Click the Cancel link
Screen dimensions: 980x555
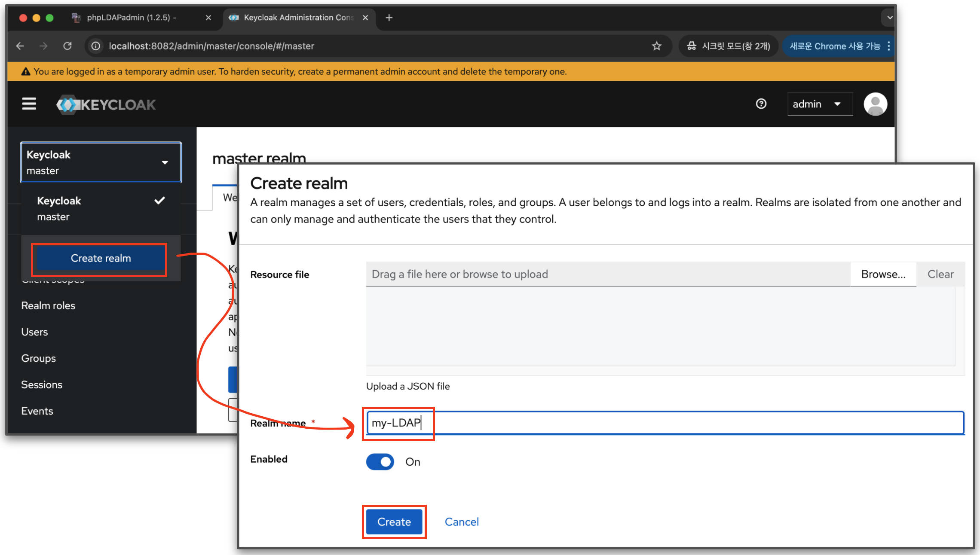coord(461,522)
